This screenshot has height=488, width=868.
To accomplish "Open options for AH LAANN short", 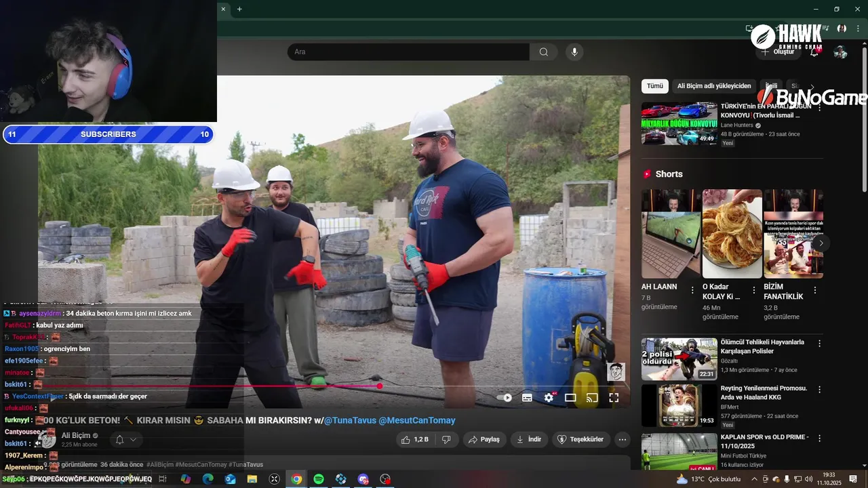I will [x=692, y=290].
